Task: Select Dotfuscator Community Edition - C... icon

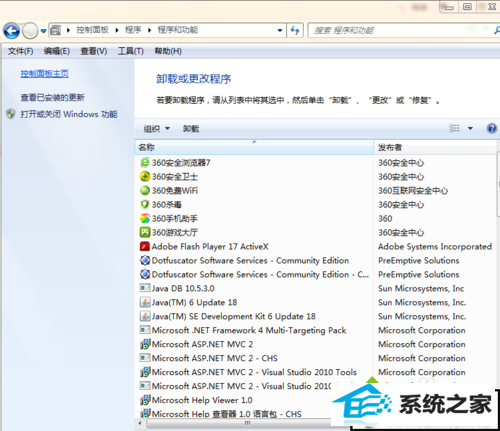Action: (145, 274)
